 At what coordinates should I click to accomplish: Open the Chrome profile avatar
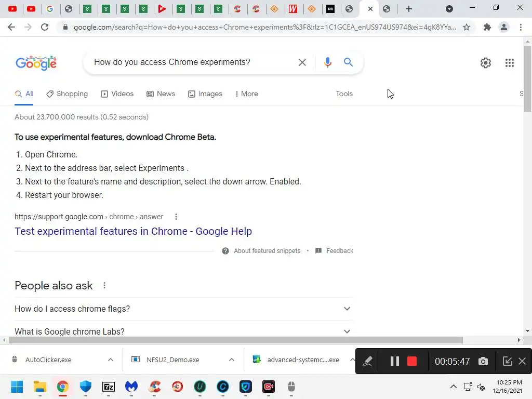pos(504,27)
